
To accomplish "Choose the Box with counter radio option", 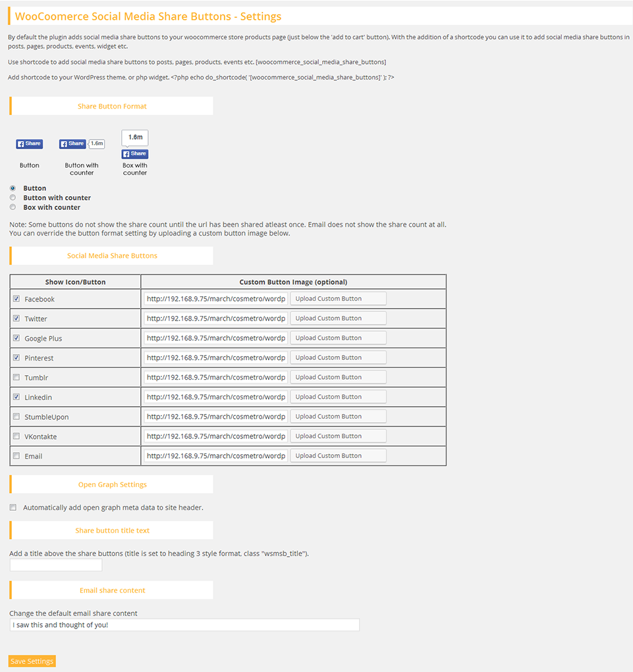I will point(13,207).
